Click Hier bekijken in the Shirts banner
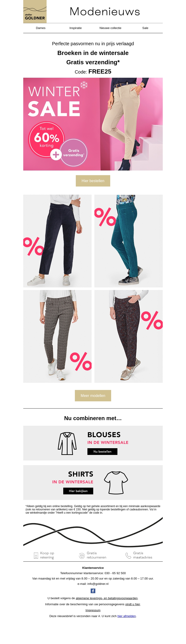Image resolution: width=186 pixels, height=644 pixels. pos(78,491)
